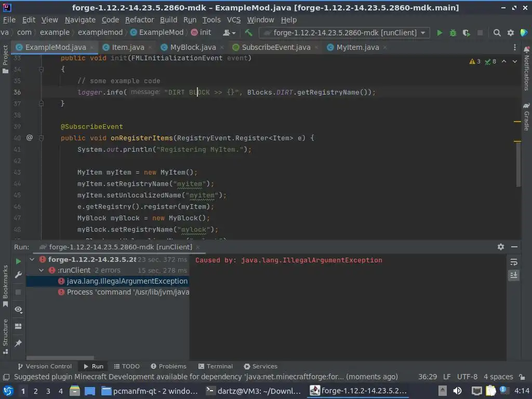Click the @ gutter icon at line 40
Image resolution: width=532 pixels, height=399 pixels.
(x=30, y=137)
